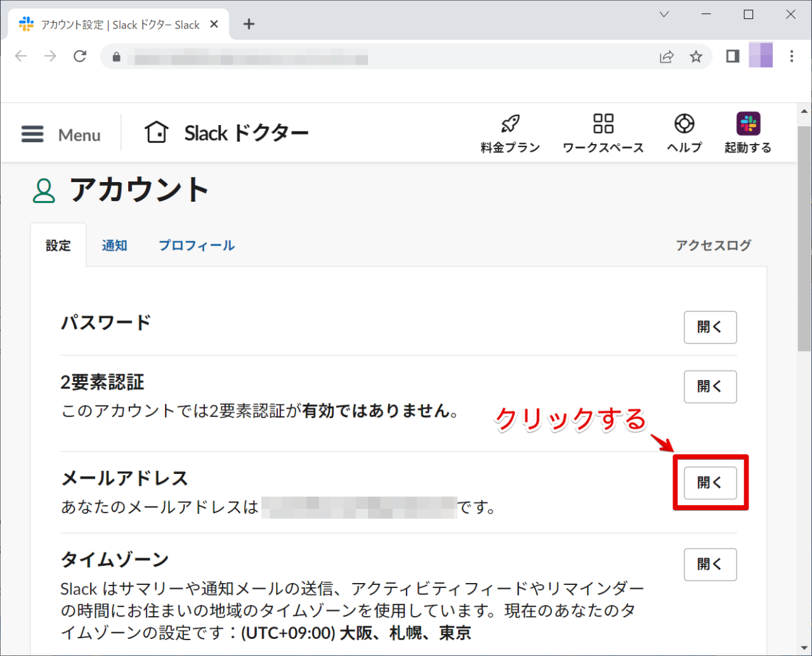The image size is (812, 656).
Task: Open ワークスペース grid icon
Action: [603, 123]
